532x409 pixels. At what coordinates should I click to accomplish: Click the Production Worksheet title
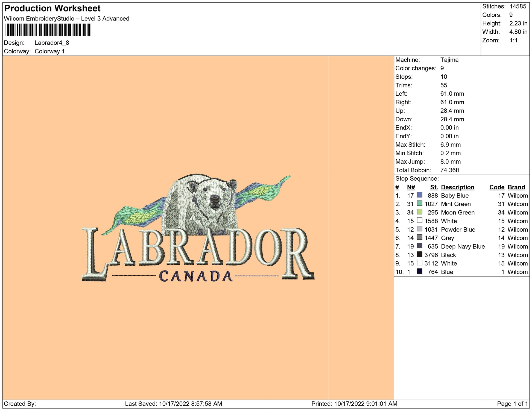pyautogui.click(x=52, y=8)
